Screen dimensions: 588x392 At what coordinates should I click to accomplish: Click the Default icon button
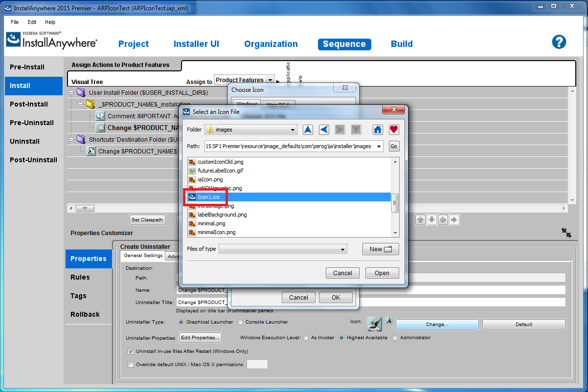pos(523,324)
